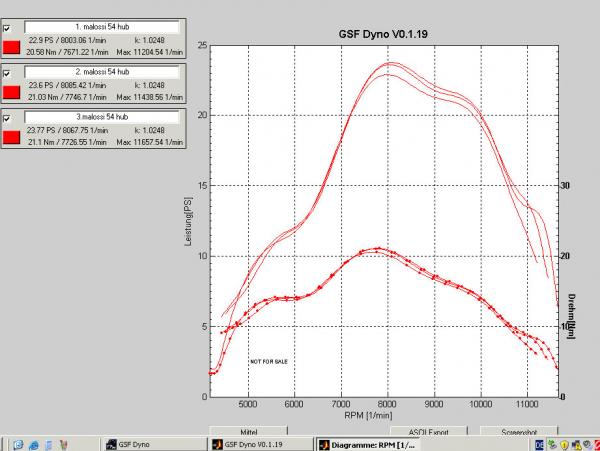Click 'RPM [1/min]' axis label

point(368,415)
